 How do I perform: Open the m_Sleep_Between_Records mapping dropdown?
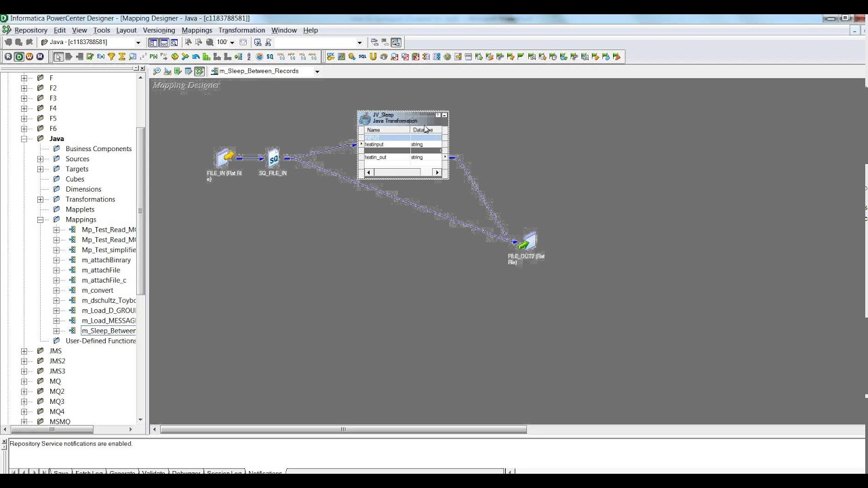click(x=317, y=71)
